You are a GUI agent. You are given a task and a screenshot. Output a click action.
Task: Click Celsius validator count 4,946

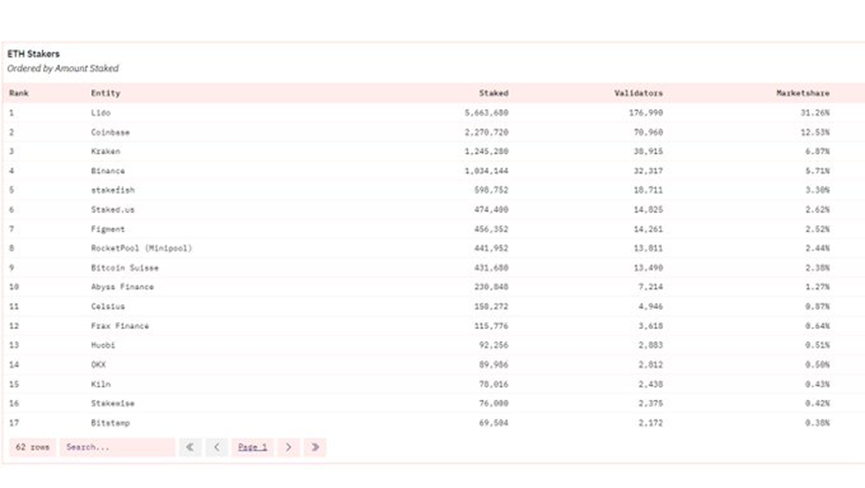[650, 307]
